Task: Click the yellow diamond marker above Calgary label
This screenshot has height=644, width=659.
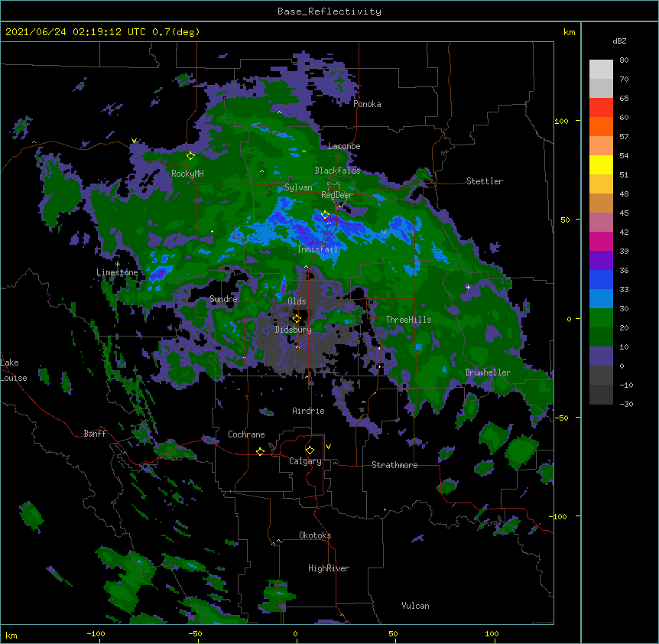Action: pos(310,450)
